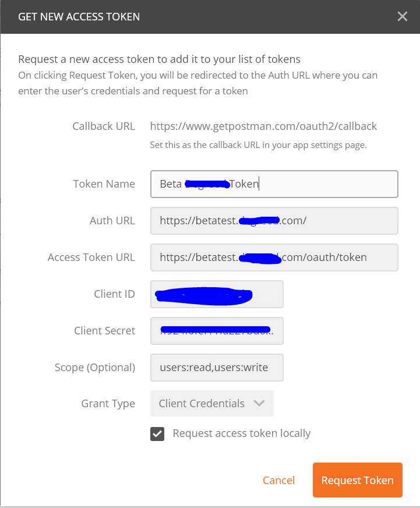Viewport: 420px width, 508px height.
Task: Click the Token Name input field
Action: 274,184
